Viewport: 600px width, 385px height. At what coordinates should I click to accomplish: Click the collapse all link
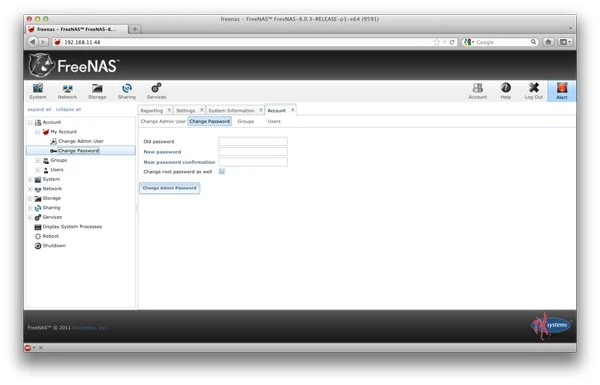pyautogui.click(x=68, y=109)
